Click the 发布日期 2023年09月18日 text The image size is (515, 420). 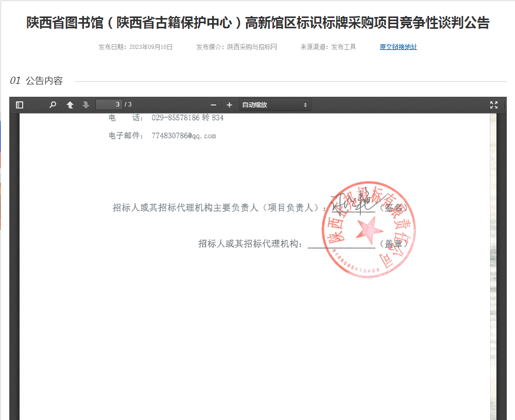(x=135, y=47)
